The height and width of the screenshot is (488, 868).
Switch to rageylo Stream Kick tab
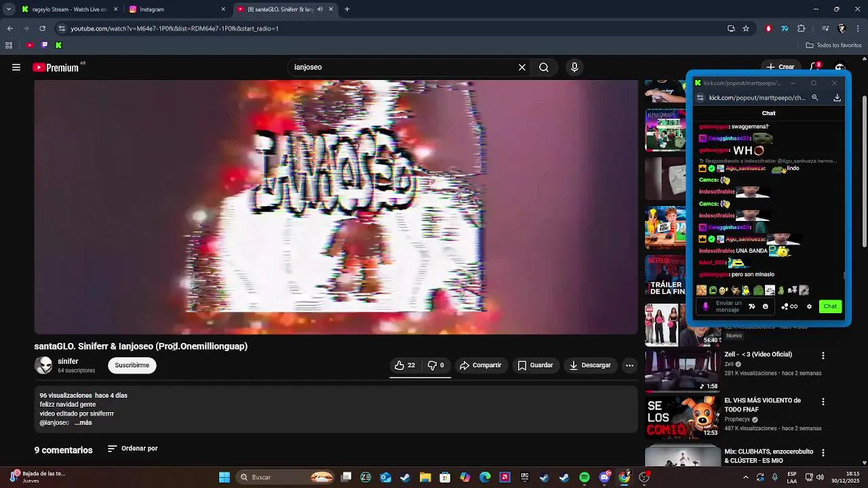(x=64, y=9)
